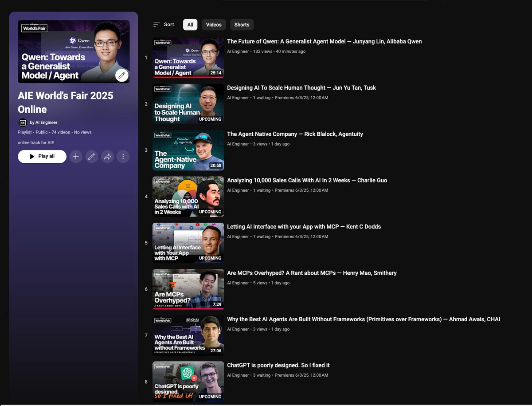
Task: Click UPCOMING badge on ChatGPT is poorly designed thumbnail
Action: (210, 397)
